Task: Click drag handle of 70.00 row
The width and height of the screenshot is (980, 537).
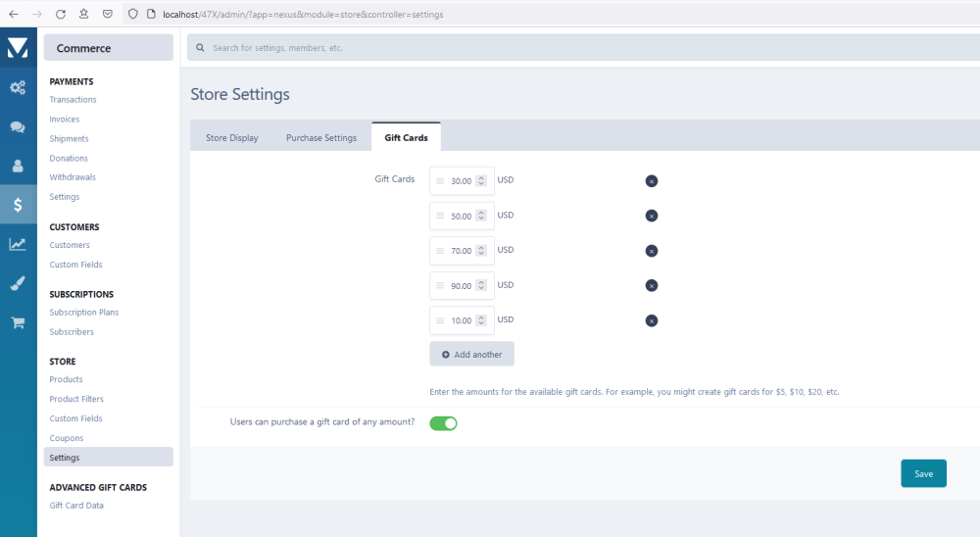Action: coord(440,251)
